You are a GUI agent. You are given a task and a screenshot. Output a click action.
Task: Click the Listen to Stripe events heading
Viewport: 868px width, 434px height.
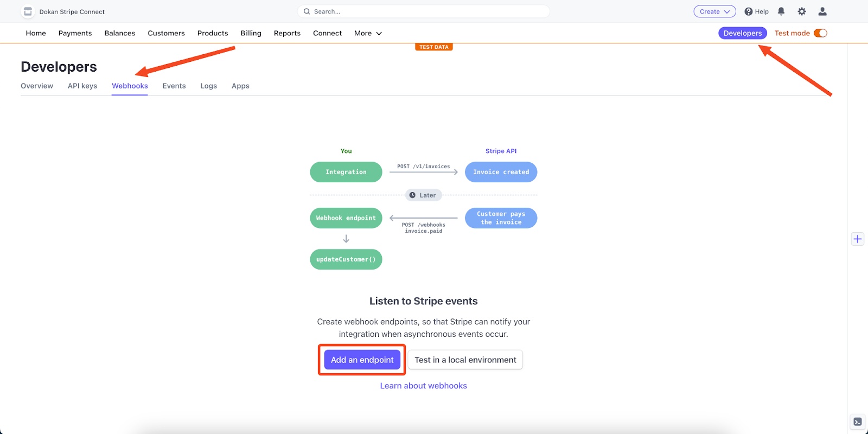coord(424,301)
